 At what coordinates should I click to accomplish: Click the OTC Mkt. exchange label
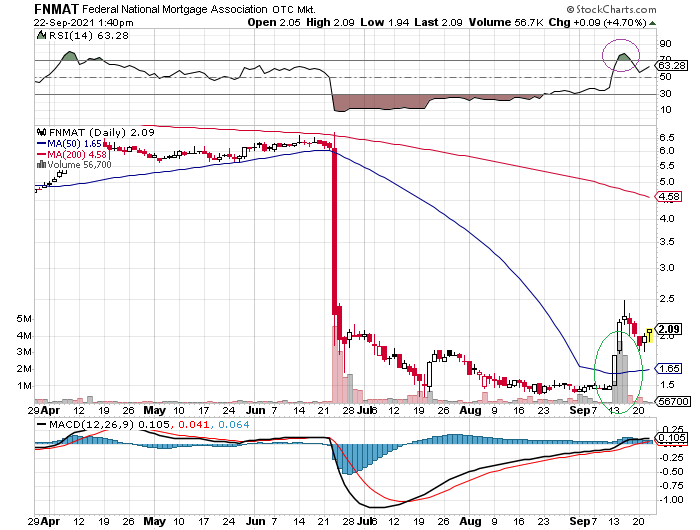pyautogui.click(x=294, y=9)
